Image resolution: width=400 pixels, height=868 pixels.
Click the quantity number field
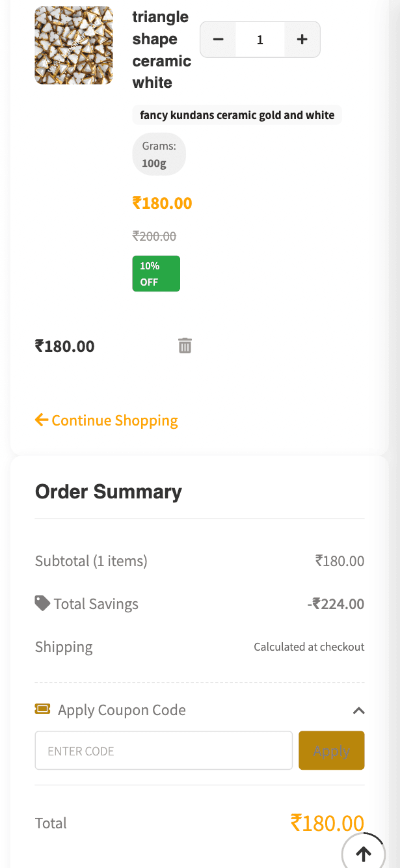coord(260,40)
